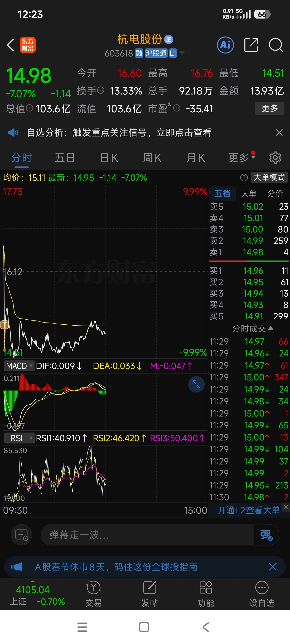
Task: Tap the 卖2 row at 14.99
Action: click(x=249, y=241)
